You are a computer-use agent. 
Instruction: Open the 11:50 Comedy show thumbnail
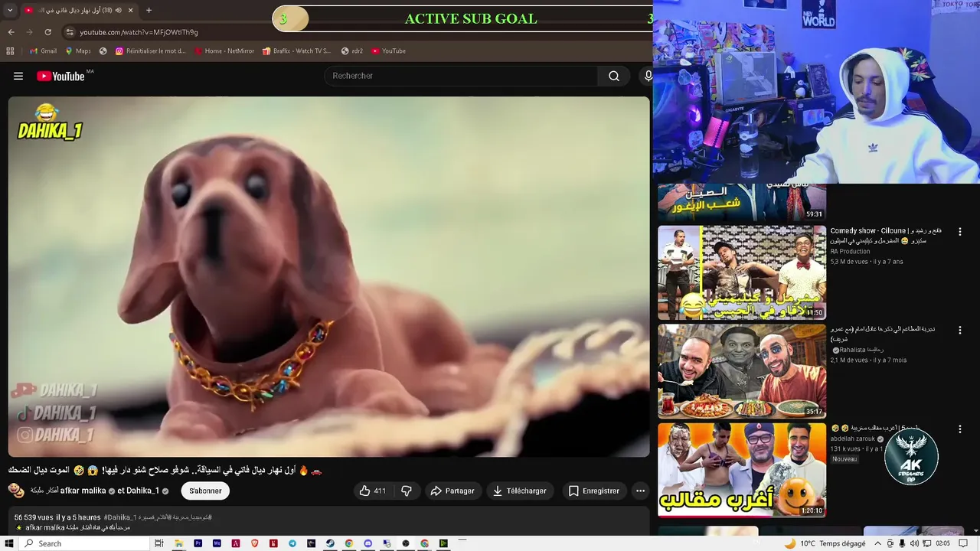(742, 272)
